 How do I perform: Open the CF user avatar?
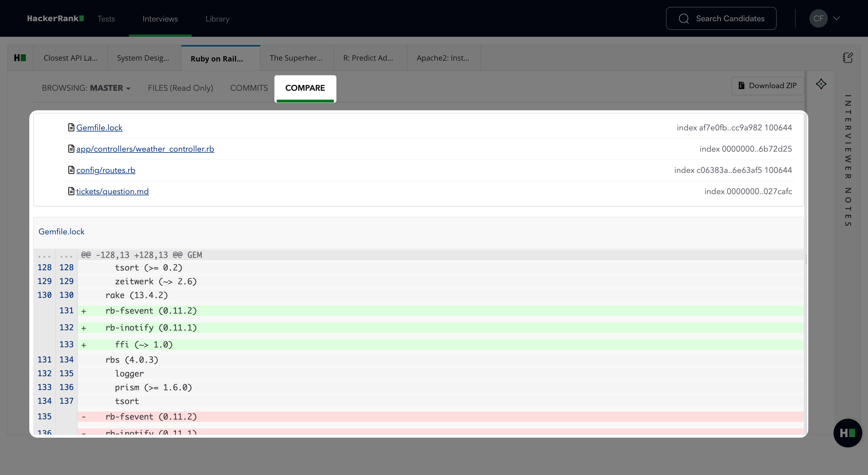818,19
